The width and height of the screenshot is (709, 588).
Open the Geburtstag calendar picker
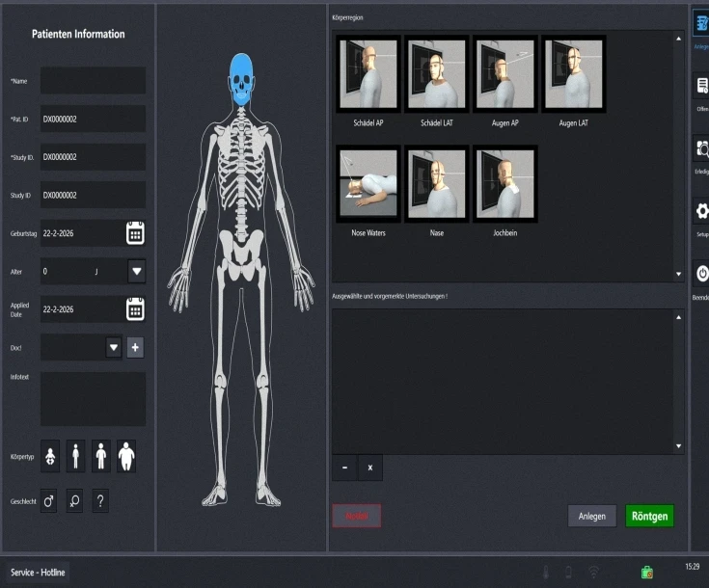[135, 233]
